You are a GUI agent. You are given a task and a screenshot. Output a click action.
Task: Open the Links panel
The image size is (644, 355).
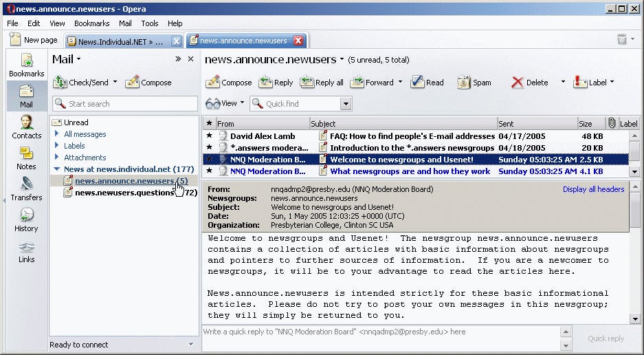pyautogui.click(x=26, y=251)
